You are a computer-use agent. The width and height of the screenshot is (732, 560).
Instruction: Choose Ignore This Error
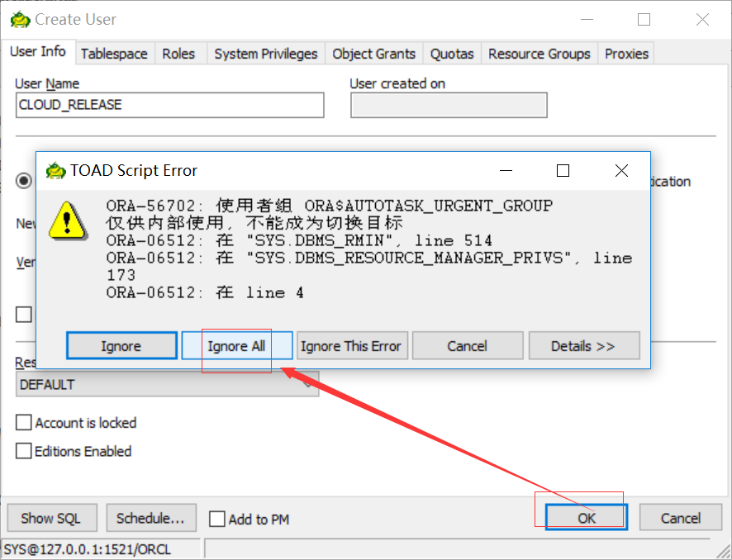pyautogui.click(x=351, y=346)
